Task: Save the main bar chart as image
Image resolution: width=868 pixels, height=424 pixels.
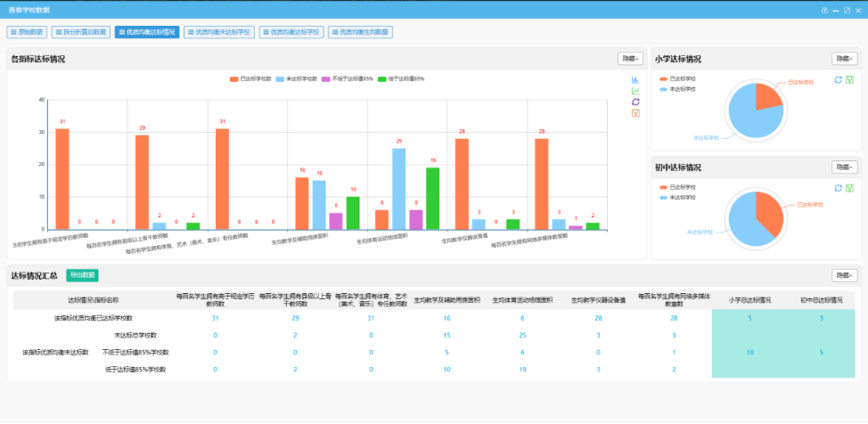Action: (x=635, y=113)
